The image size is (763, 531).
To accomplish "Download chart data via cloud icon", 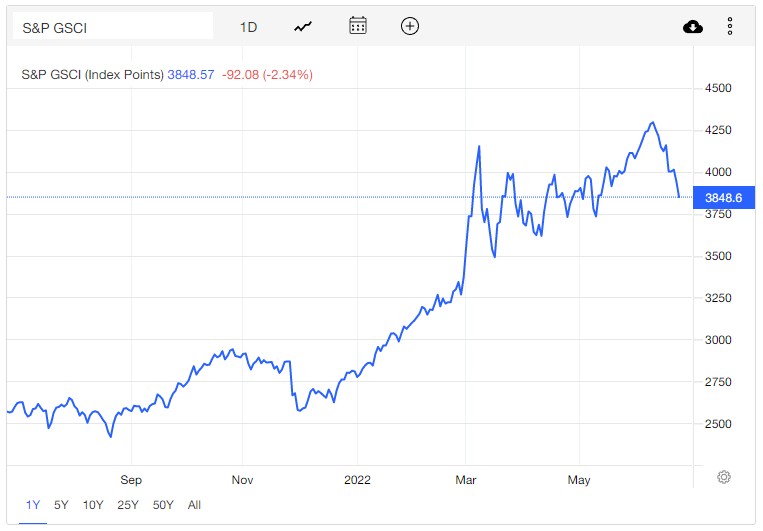I will pyautogui.click(x=693, y=27).
